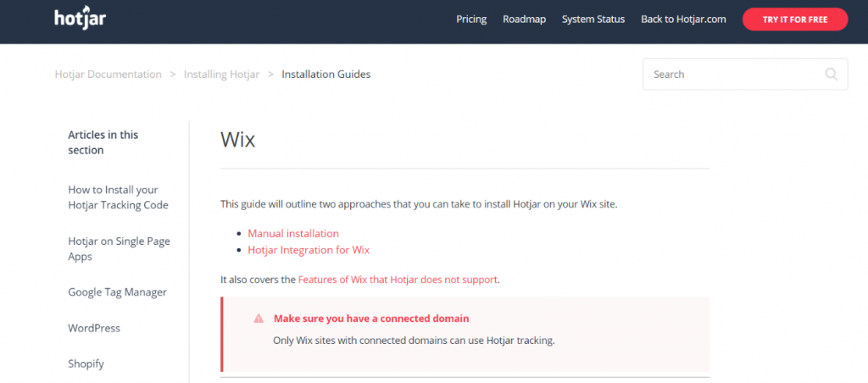Check System Status page
This screenshot has width=868, height=383.
593,19
